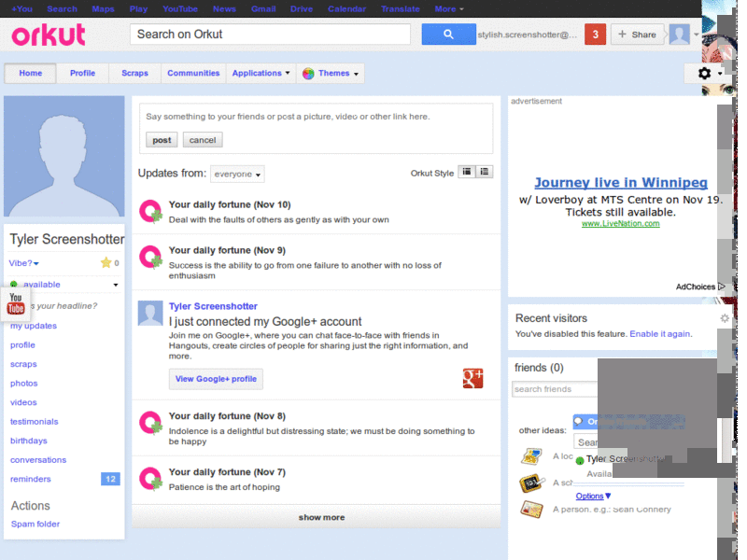
Task: Open Gmail from the Google bar
Action: click(x=263, y=8)
